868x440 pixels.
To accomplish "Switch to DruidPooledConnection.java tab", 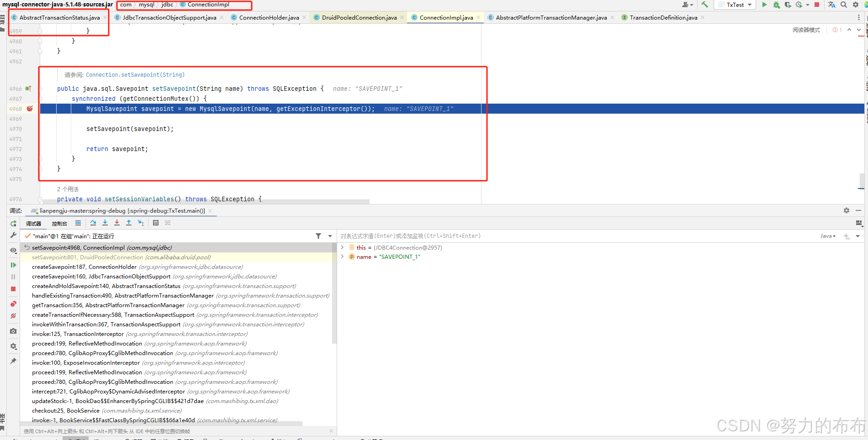I will coord(359,17).
